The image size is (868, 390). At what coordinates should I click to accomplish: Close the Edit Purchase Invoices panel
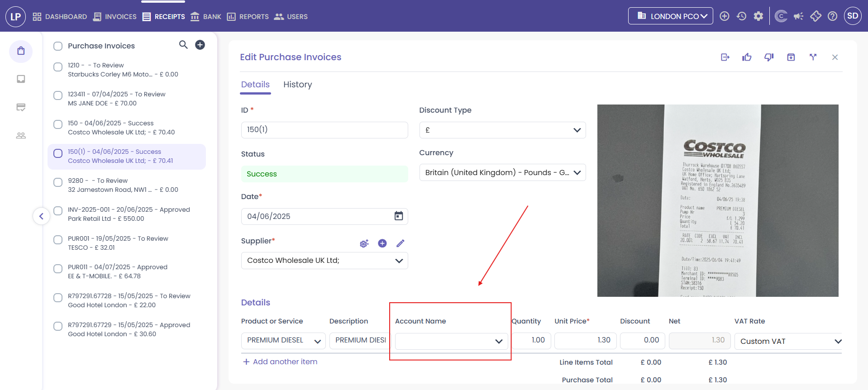[x=835, y=57]
